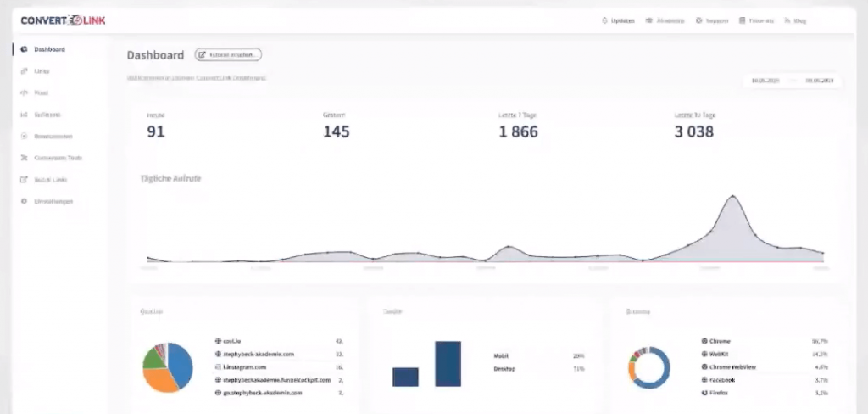Click the end date in range picker
Screen dimensions: 868x414
tap(818, 81)
